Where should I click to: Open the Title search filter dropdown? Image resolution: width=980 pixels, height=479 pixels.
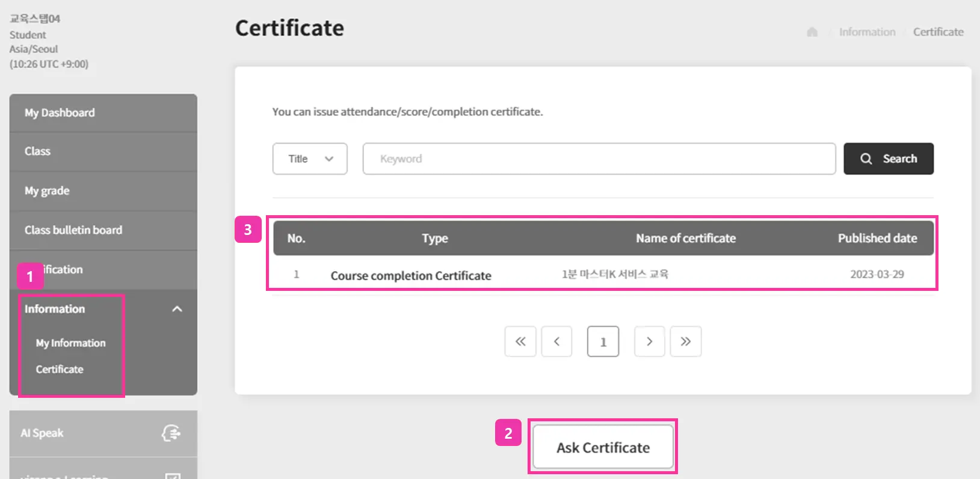[x=310, y=159]
